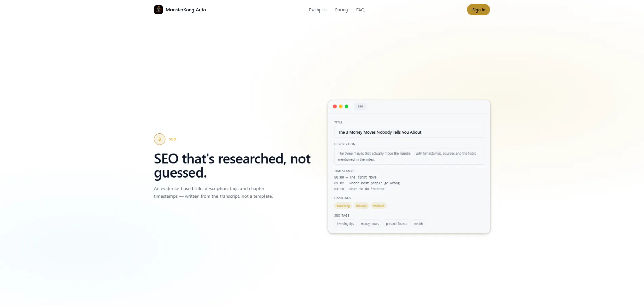The width and height of the screenshot is (644, 306).
Task: Click the Sign in button
Action: (479, 10)
